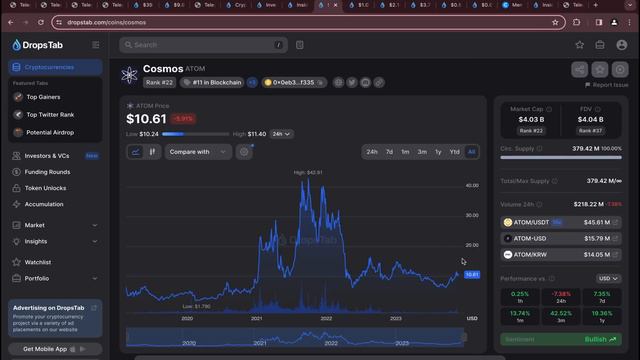Viewport: 640px width, 360px height.
Task: Open ATOM-USD market external link icon
Action: [x=616, y=238]
